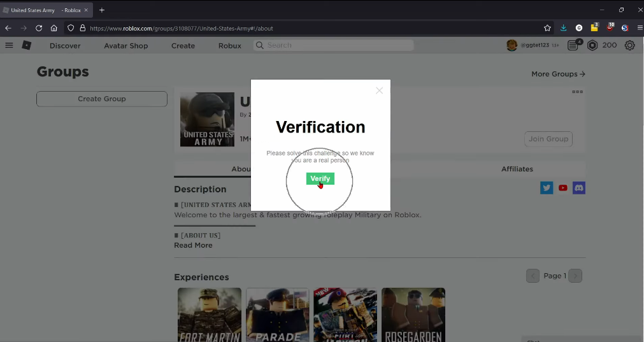The width and height of the screenshot is (644, 342).
Task: Go to previous Experiences page arrow
Action: (x=533, y=276)
